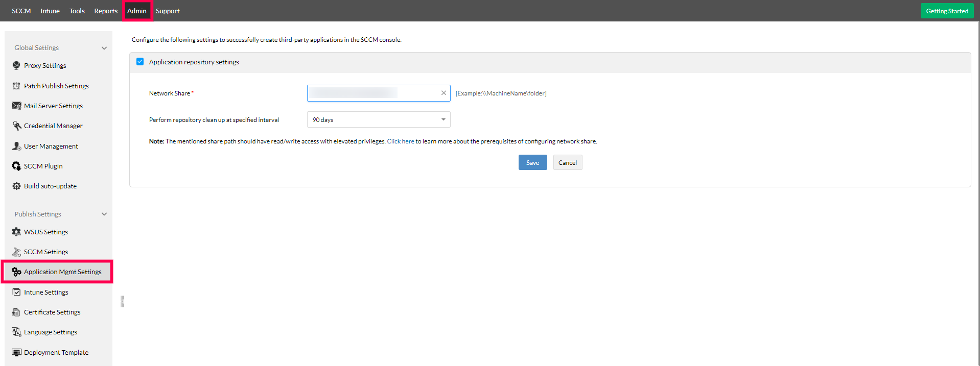The height and width of the screenshot is (366, 980).
Task: Go to Mail Server Settings
Action: (x=53, y=106)
